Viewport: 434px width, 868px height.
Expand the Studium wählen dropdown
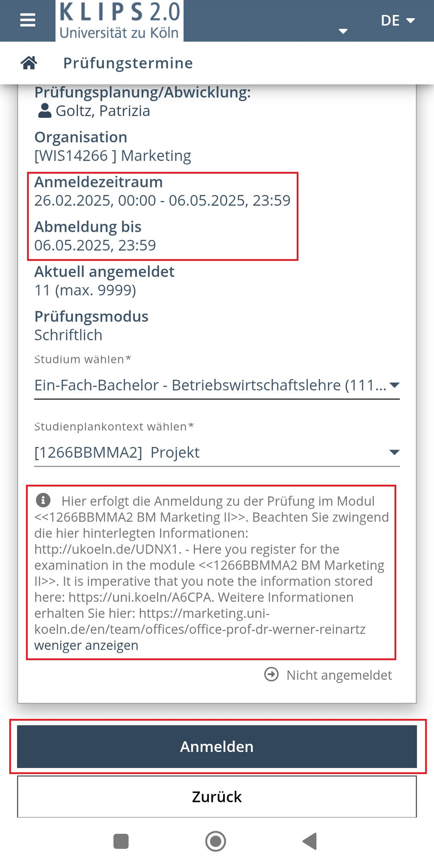(x=394, y=385)
